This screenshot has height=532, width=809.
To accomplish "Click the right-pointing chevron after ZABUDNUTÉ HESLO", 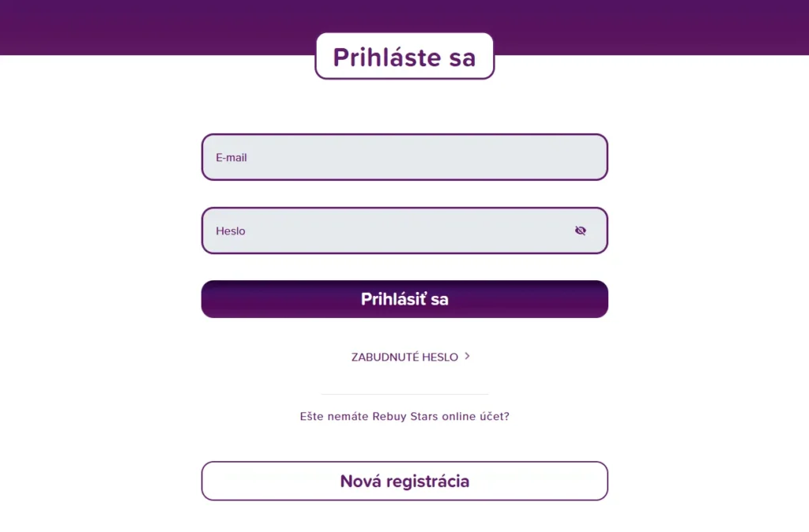I will (x=467, y=356).
